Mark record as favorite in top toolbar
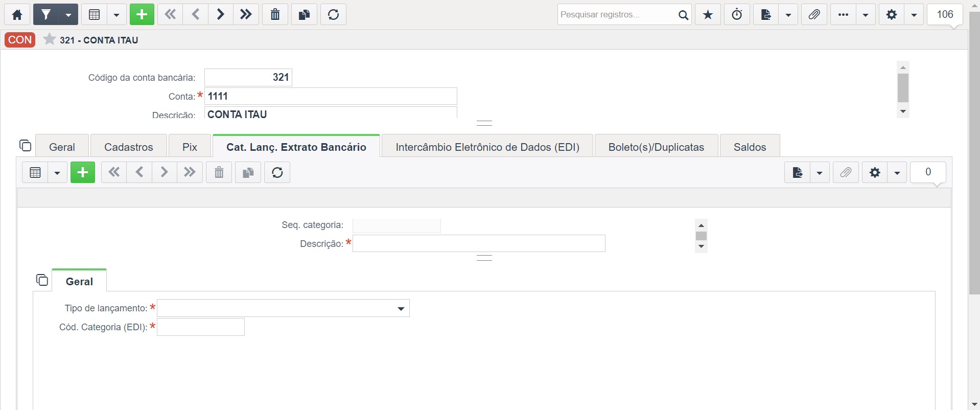 point(708,14)
